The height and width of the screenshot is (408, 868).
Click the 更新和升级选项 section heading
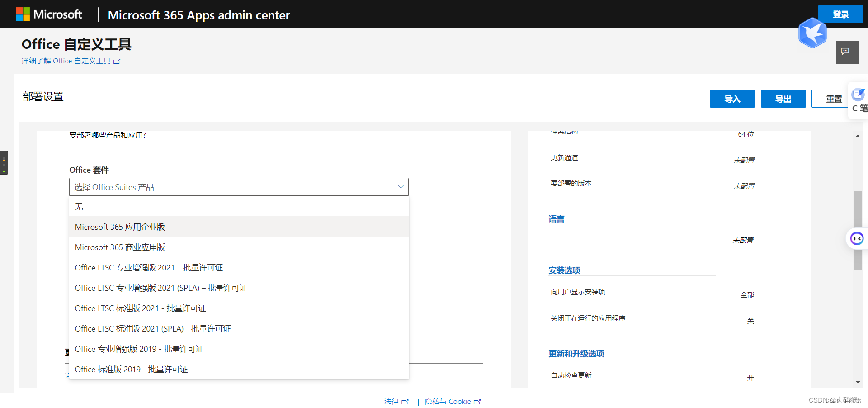coord(576,354)
